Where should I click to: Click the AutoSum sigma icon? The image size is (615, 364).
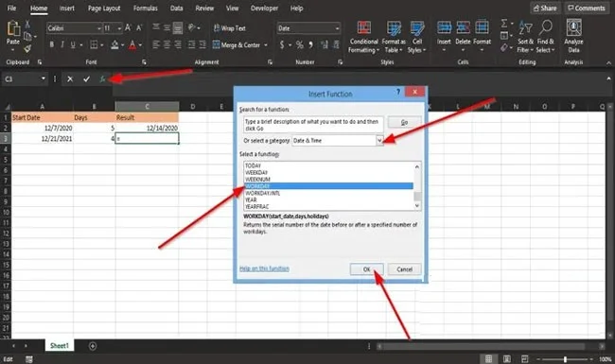coord(504,24)
